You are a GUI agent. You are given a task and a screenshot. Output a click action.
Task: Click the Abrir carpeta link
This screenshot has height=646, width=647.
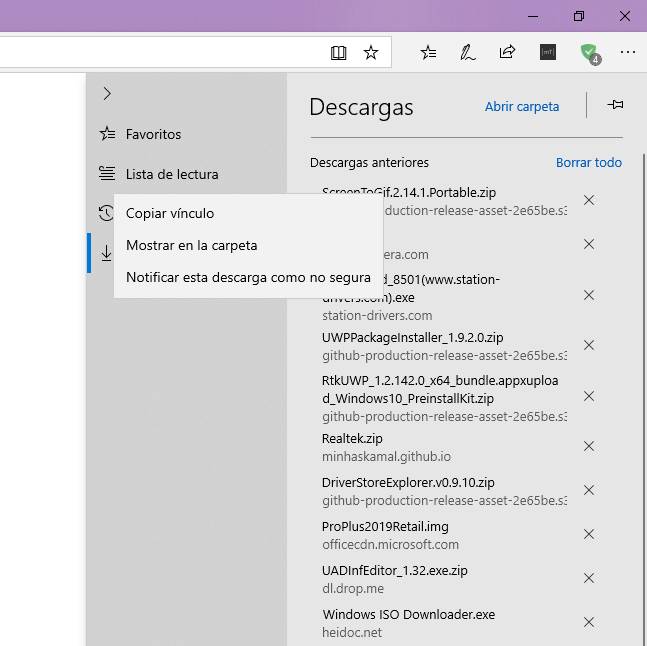tap(521, 106)
